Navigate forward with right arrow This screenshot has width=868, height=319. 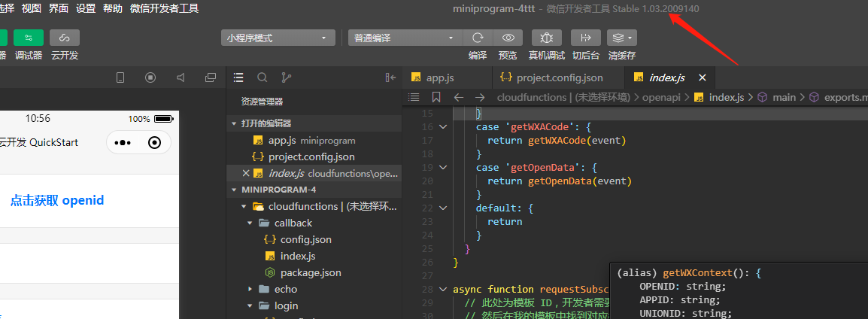480,98
